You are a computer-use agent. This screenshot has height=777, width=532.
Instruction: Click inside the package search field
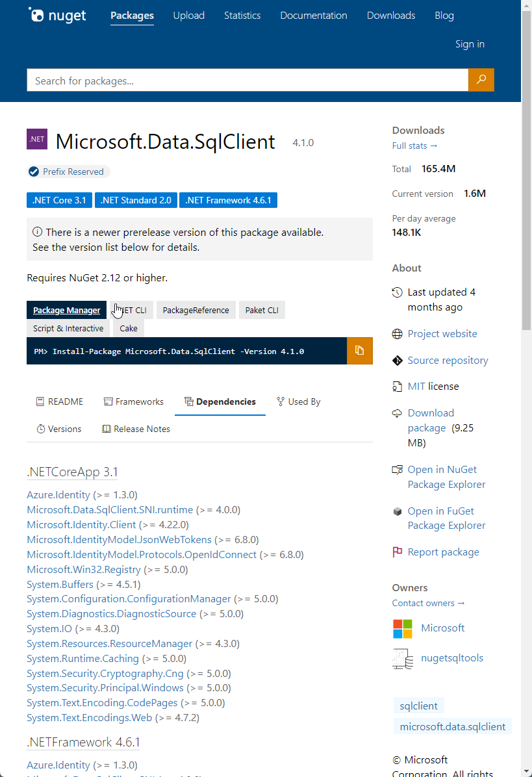point(247,79)
